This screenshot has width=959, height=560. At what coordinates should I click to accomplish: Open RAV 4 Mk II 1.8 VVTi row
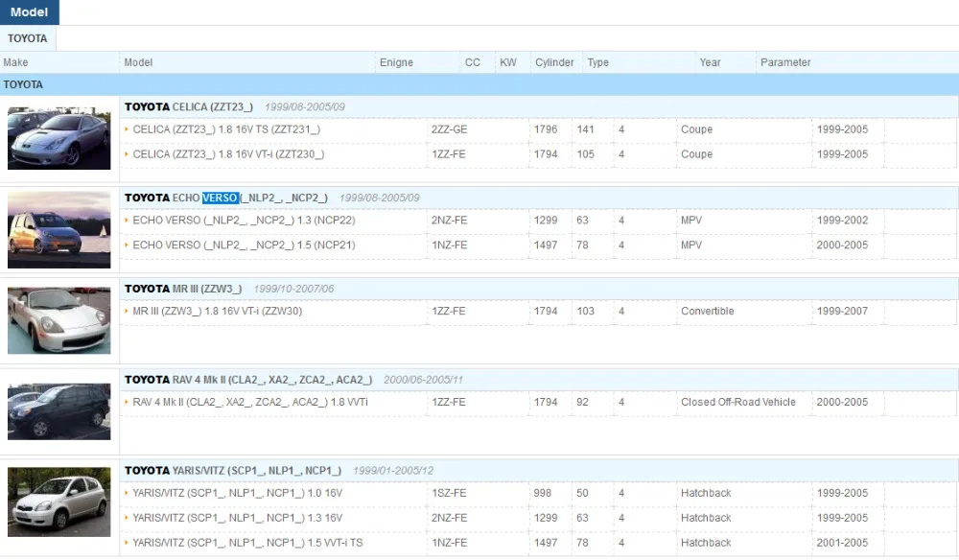[250, 402]
